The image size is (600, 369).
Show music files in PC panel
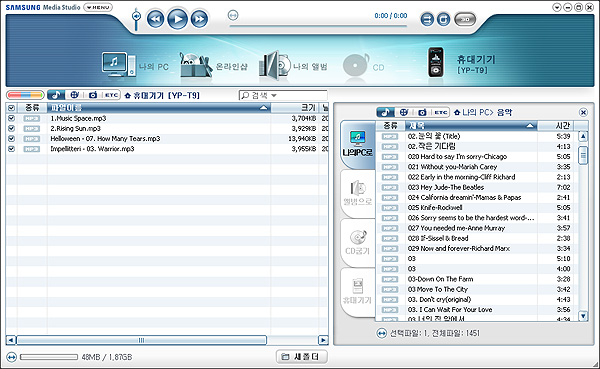(x=385, y=112)
